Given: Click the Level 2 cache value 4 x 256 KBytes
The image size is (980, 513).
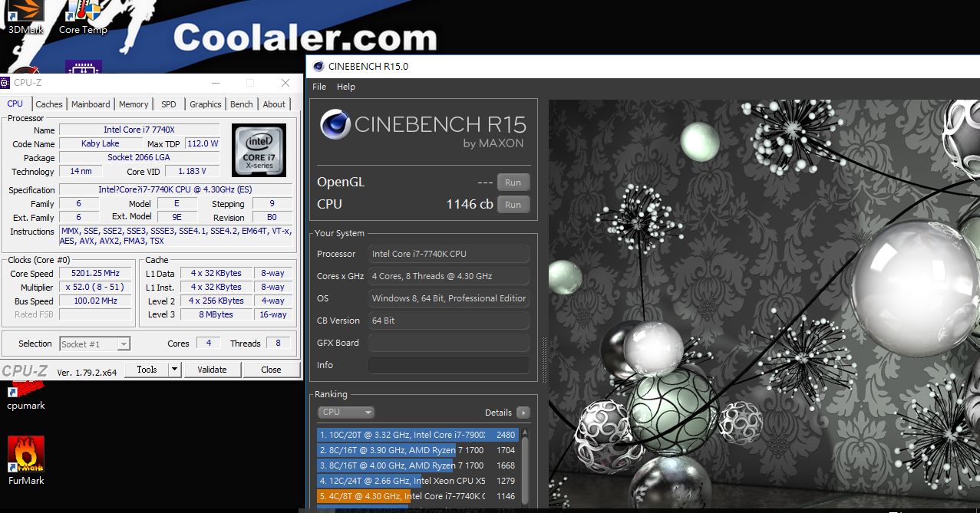Looking at the screenshot, I should coord(216,301).
